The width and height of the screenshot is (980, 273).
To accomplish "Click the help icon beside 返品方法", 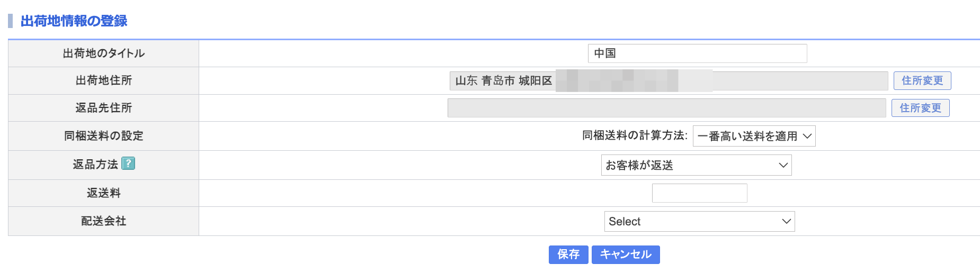I will (128, 163).
